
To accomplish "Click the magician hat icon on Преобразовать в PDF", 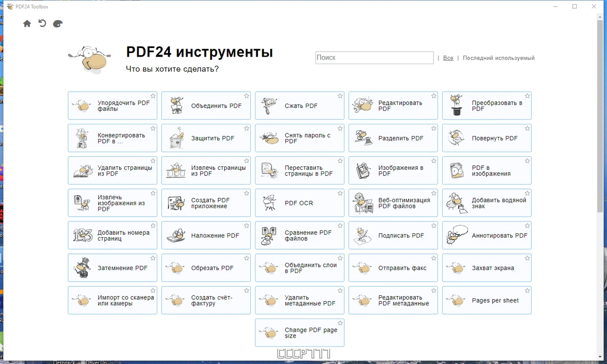I will click(456, 105).
